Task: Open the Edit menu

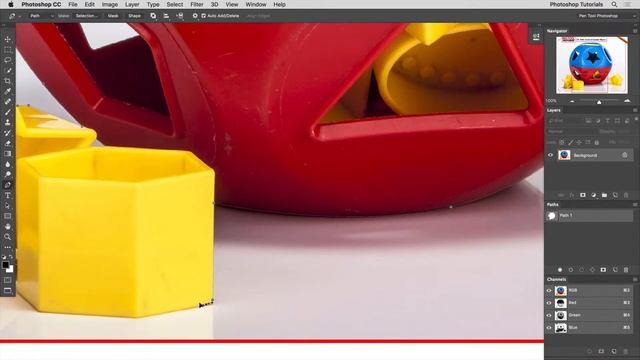Action: pos(89,4)
